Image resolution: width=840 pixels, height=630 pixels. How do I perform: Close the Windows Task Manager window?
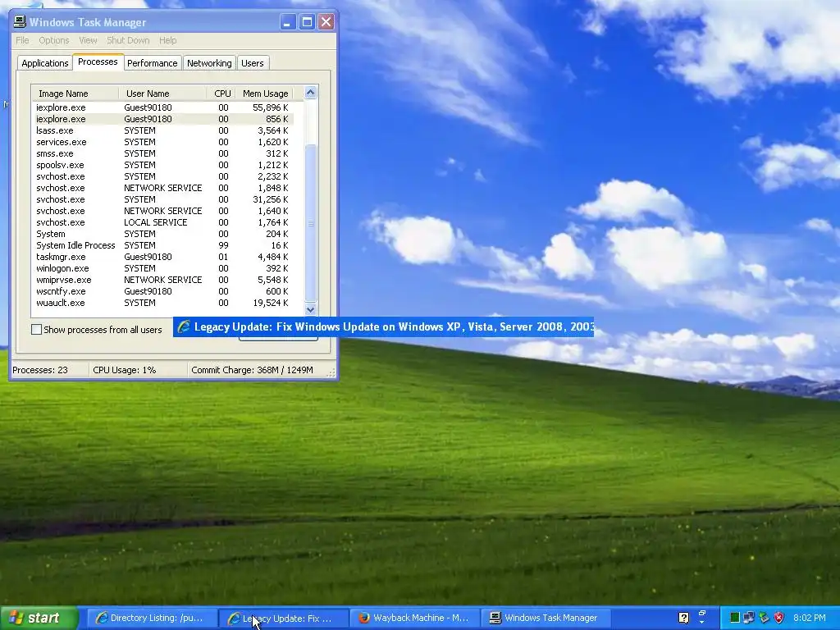click(x=326, y=22)
